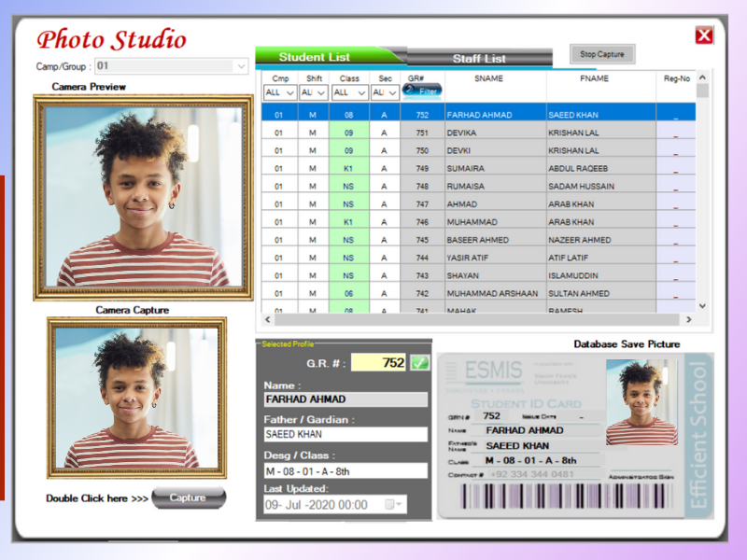Viewport: 747px width, 560px height.
Task: Open the Camp/Group dropdown
Action: (242, 66)
